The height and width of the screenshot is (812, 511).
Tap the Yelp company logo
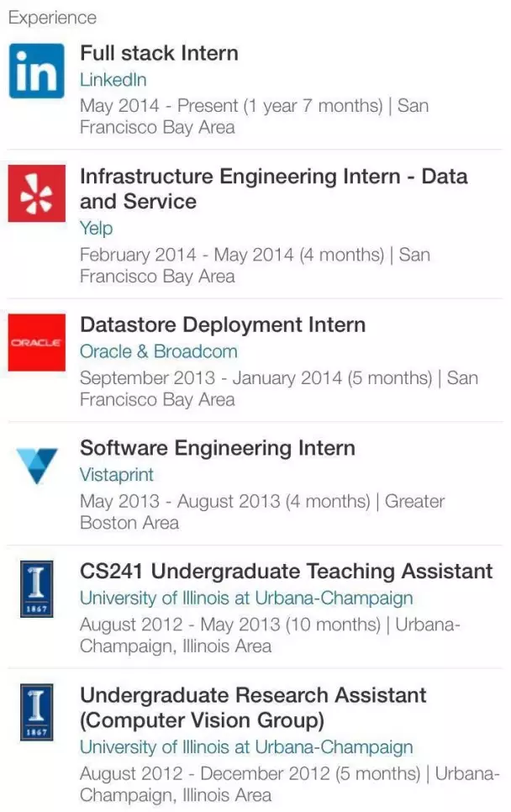tap(37, 193)
